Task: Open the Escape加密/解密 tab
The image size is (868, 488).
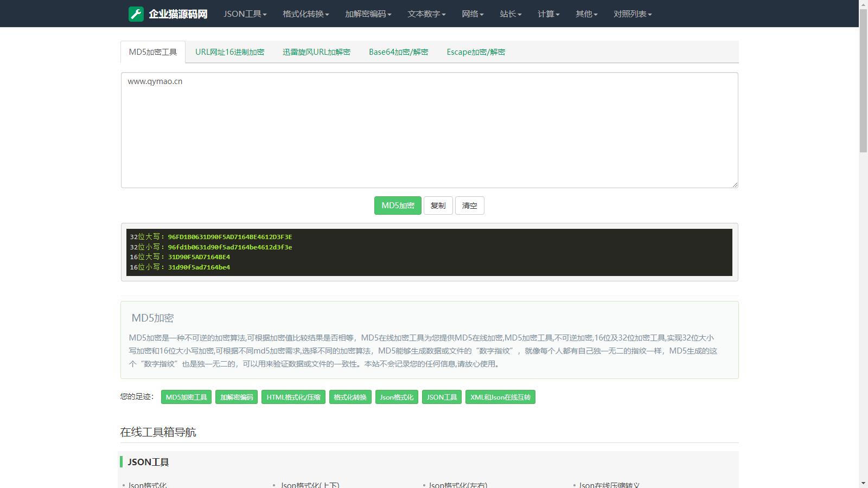Action: click(476, 52)
